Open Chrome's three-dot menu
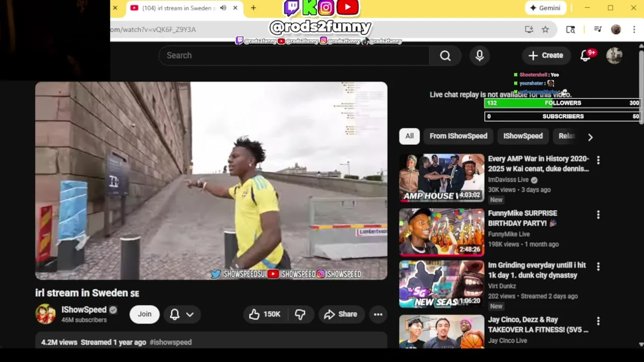 [x=634, y=29]
